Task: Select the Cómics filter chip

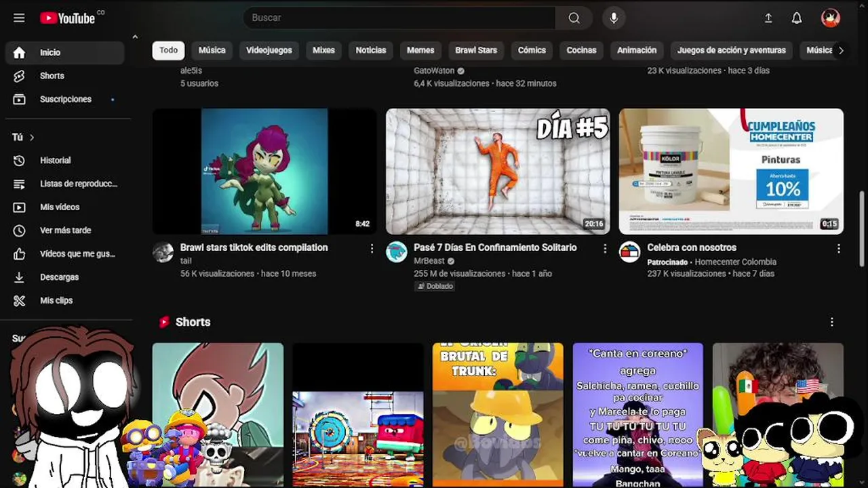Action: pos(532,50)
